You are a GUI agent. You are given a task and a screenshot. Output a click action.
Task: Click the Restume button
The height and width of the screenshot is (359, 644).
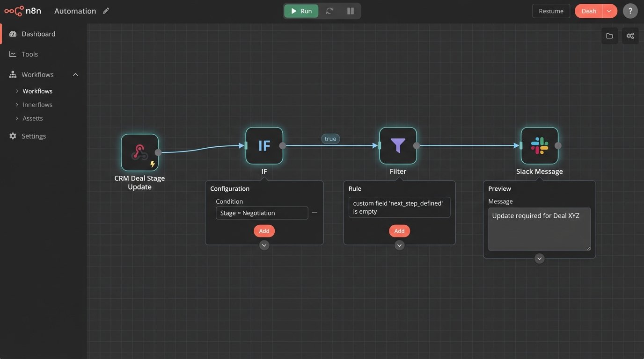click(x=551, y=10)
